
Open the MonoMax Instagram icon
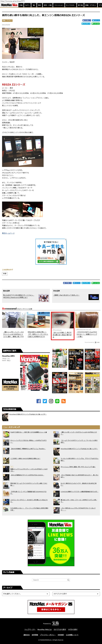51,401
